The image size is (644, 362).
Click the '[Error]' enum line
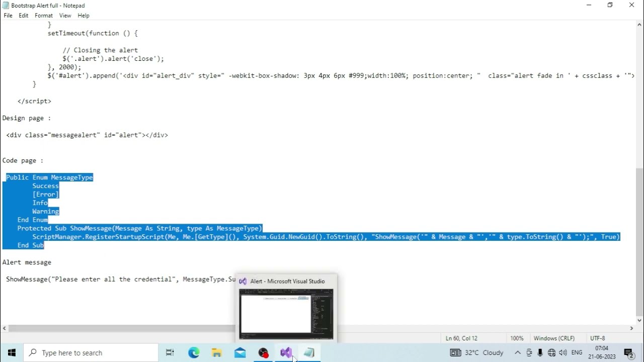[x=46, y=195]
